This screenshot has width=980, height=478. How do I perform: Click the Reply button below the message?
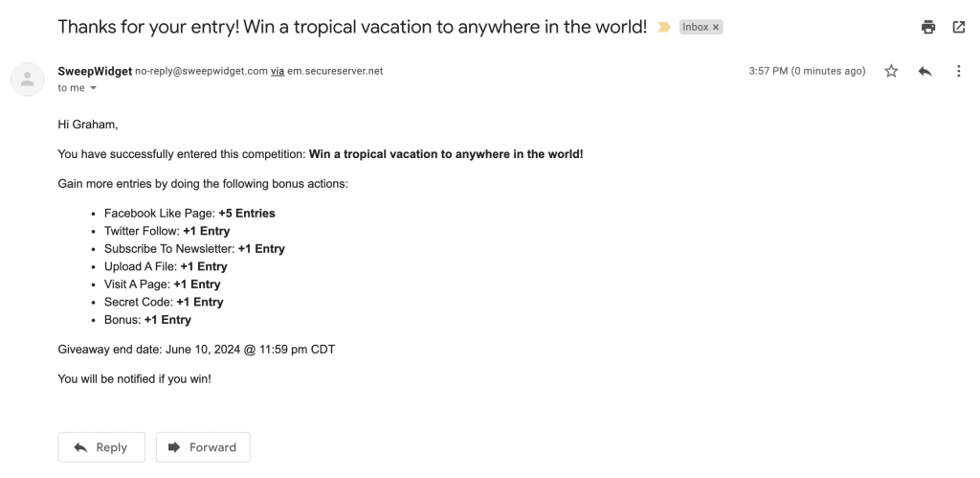[101, 447]
